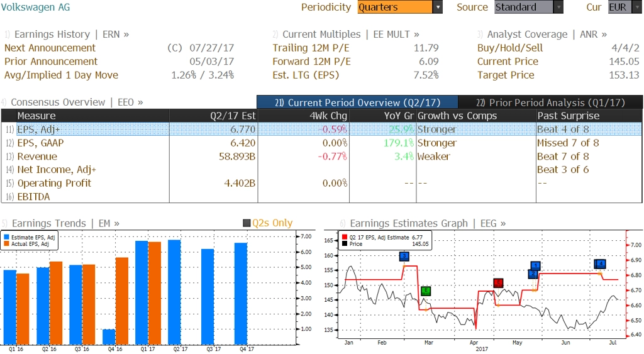Open Earnings Trends EM link
This screenshot has width=644, height=354.
[x=65, y=223]
